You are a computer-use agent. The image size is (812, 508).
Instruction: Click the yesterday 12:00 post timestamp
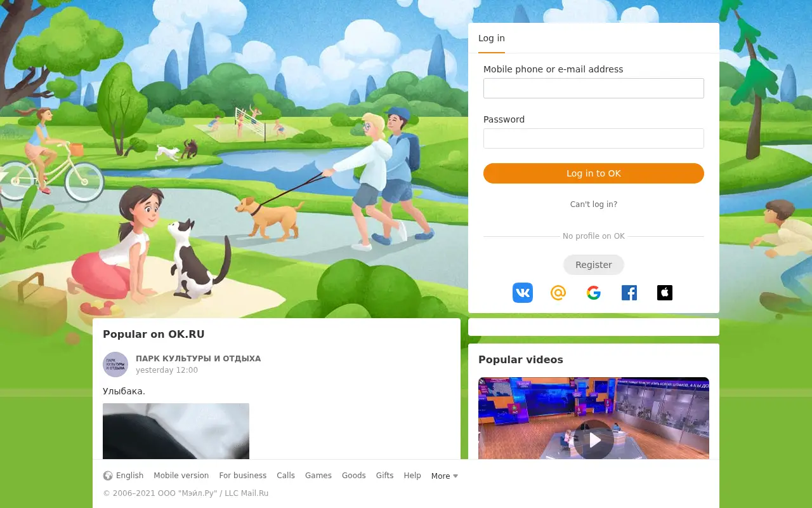tap(167, 370)
